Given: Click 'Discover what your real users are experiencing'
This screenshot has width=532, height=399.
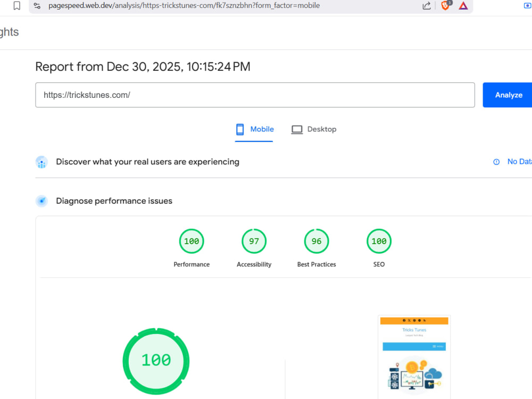Looking at the screenshot, I should click(147, 162).
